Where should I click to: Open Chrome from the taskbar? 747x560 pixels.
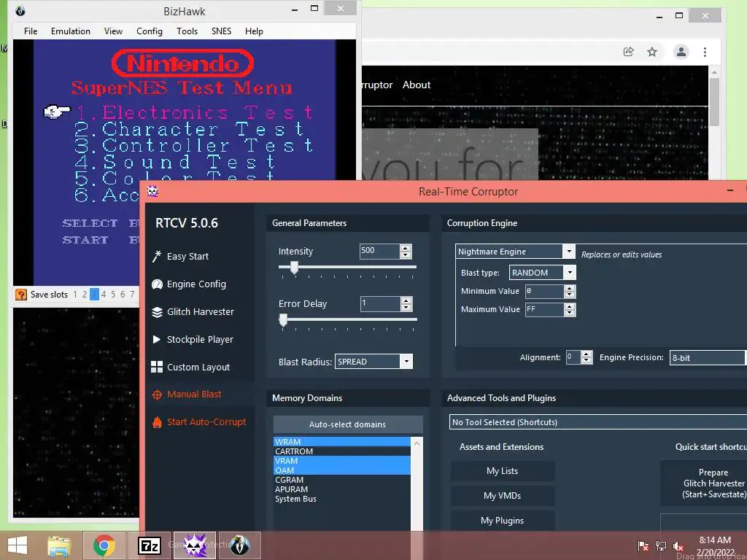104,545
